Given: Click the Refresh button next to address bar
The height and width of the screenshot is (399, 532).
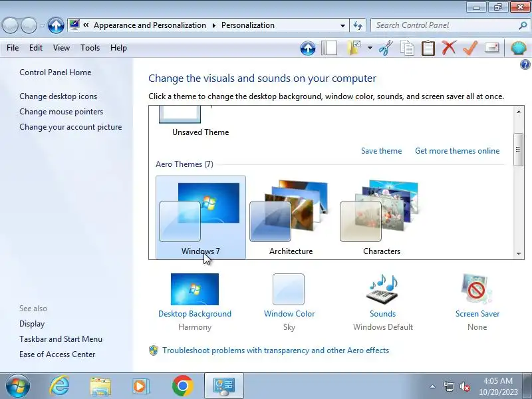Looking at the screenshot, I should pos(358,25).
